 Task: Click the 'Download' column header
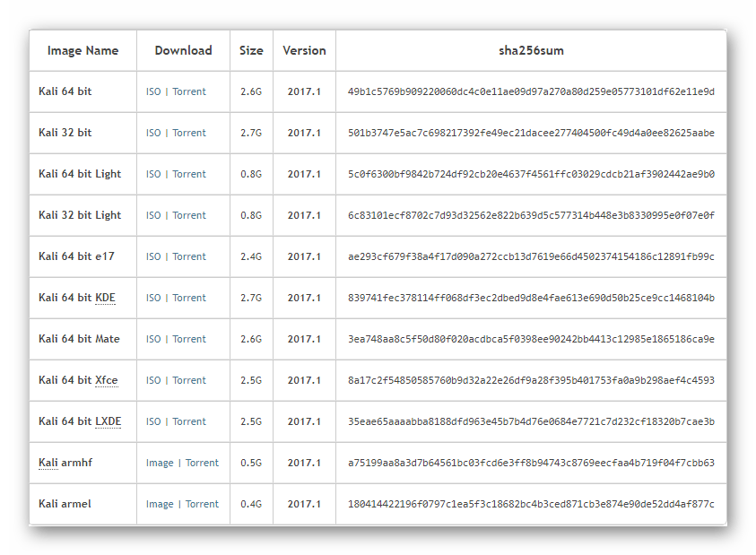point(183,50)
